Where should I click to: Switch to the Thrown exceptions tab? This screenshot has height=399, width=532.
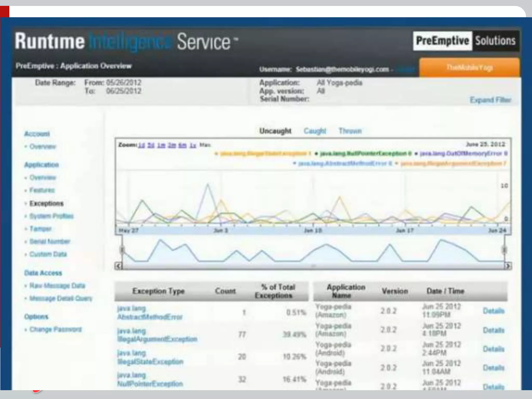pyautogui.click(x=350, y=131)
